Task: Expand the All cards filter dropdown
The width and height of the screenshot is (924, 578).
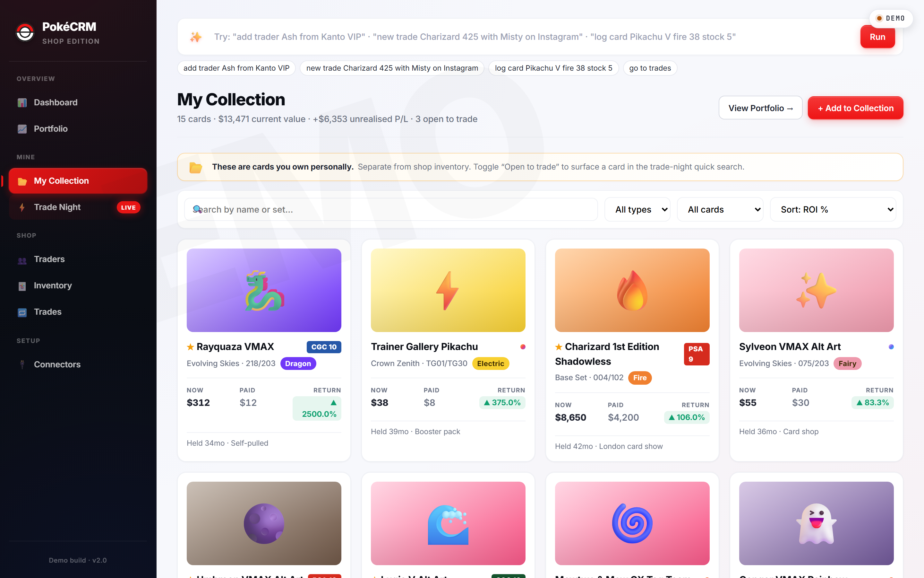Action: (x=720, y=209)
